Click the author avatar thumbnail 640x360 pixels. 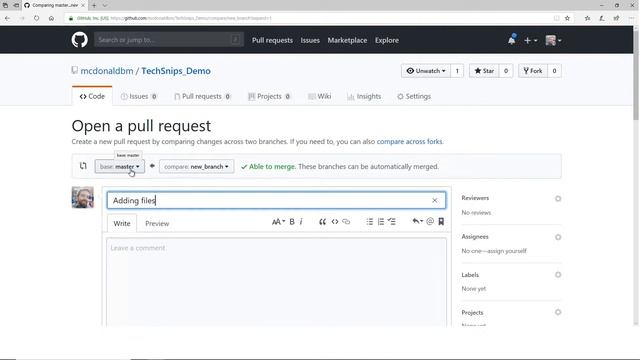[x=83, y=197]
